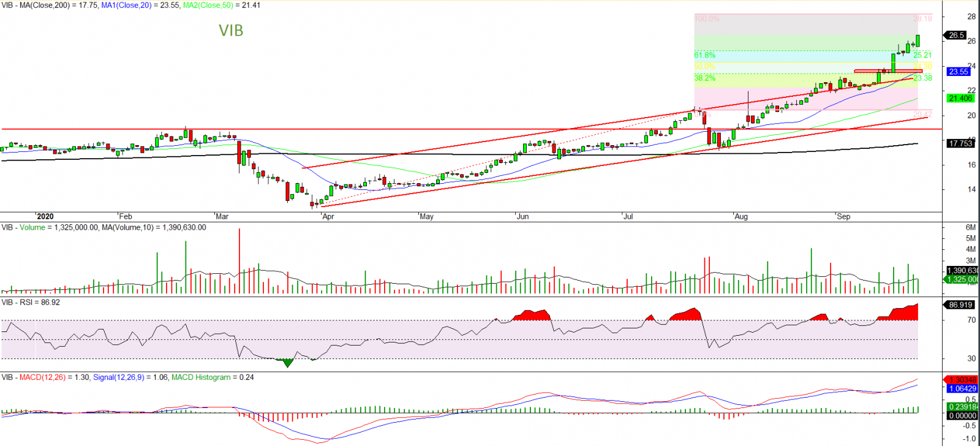Viewport: 980px width, 446px height.
Task: Click the Jul label on the time axis
Action: 628,216
